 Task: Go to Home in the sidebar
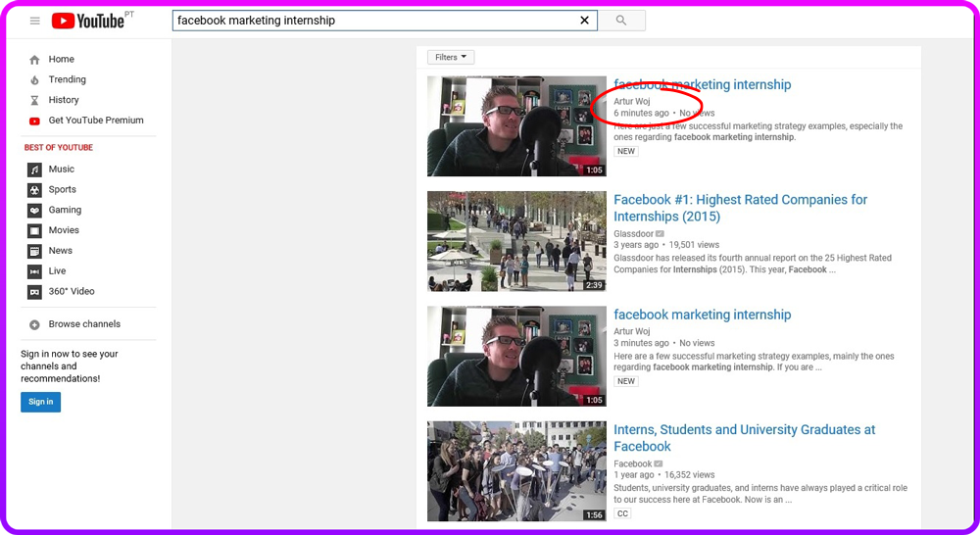pyautogui.click(x=61, y=60)
